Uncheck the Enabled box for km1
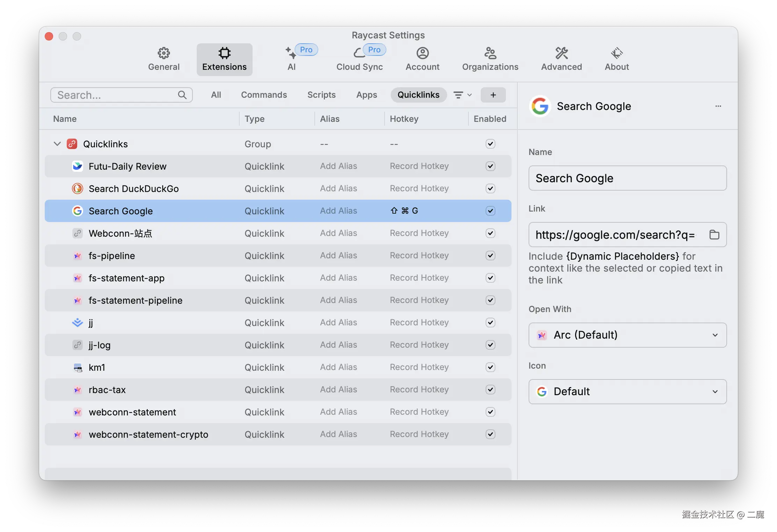This screenshot has height=532, width=777. pyautogui.click(x=490, y=367)
